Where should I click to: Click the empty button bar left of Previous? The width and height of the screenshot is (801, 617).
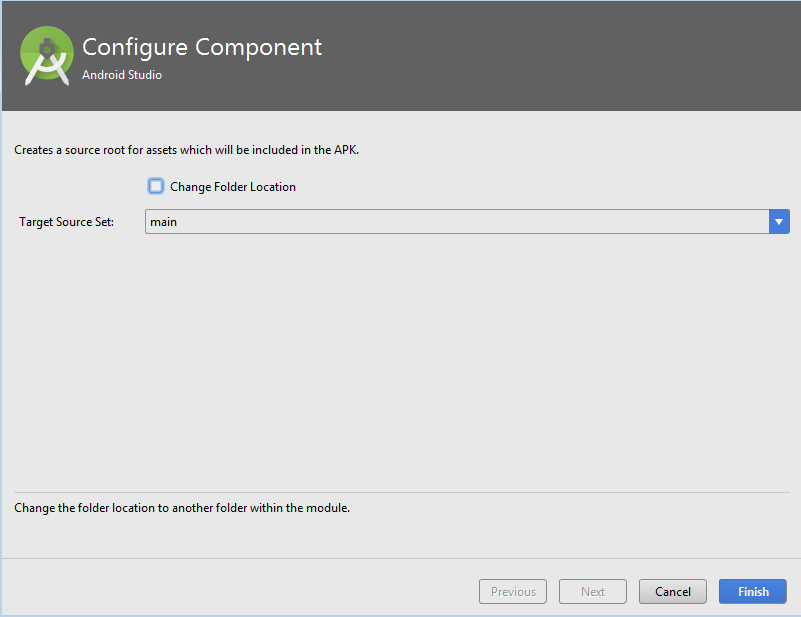[x=240, y=592]
